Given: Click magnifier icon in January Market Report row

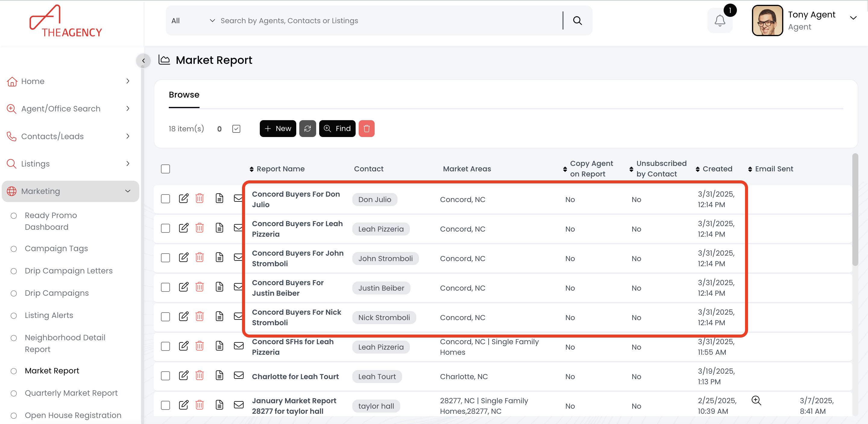Looking at the screenshot, I should [x=756, y=401].
